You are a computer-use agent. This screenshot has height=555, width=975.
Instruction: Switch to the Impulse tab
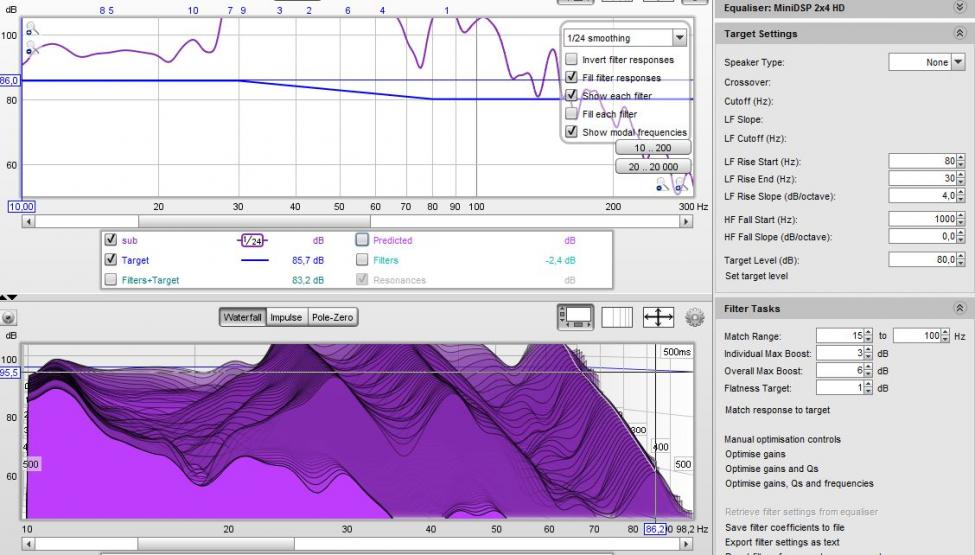(286, 318)
